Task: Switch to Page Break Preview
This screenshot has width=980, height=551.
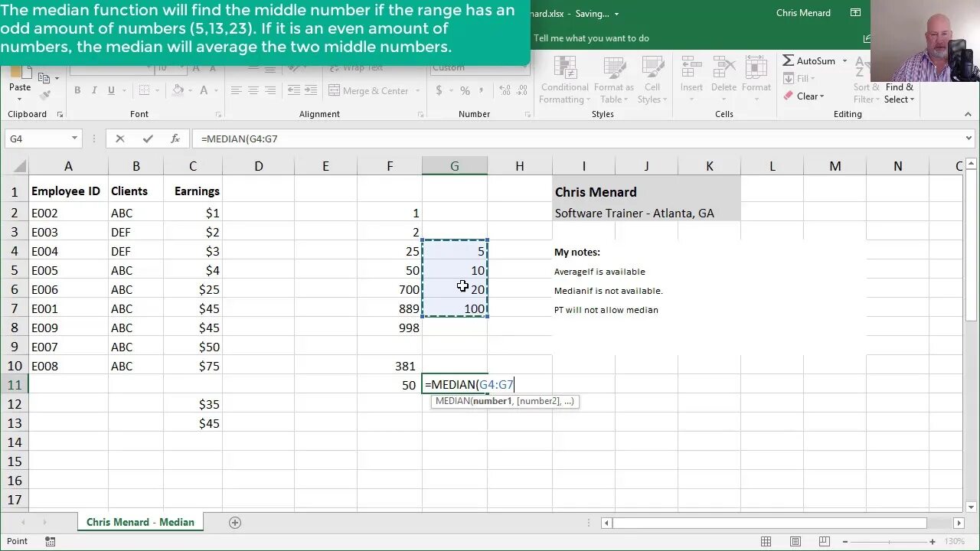Action: click(x=824, y=542)
